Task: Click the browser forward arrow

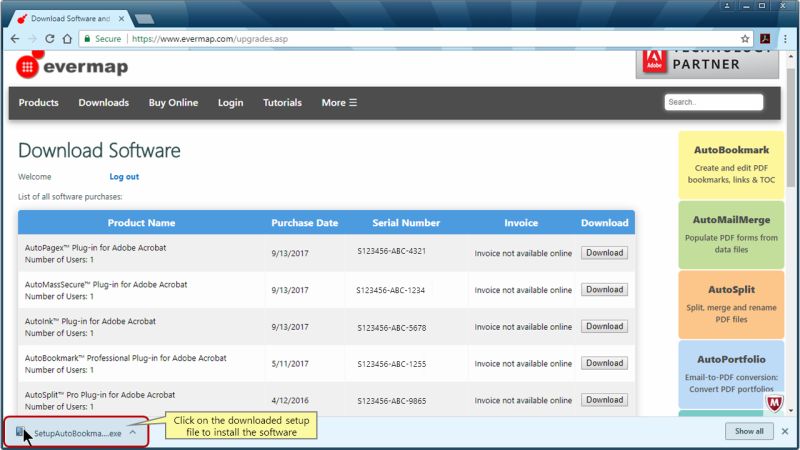Action: [x=32, y=39]
